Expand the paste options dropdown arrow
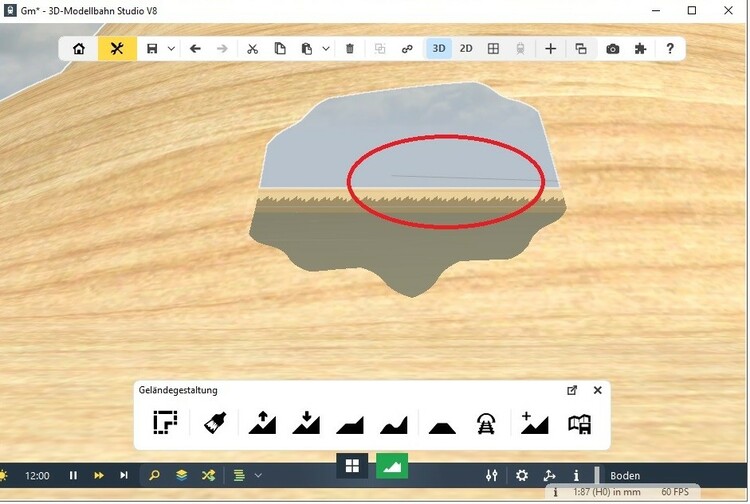Viewport: 750px width, 504px height. coord(326,48)
